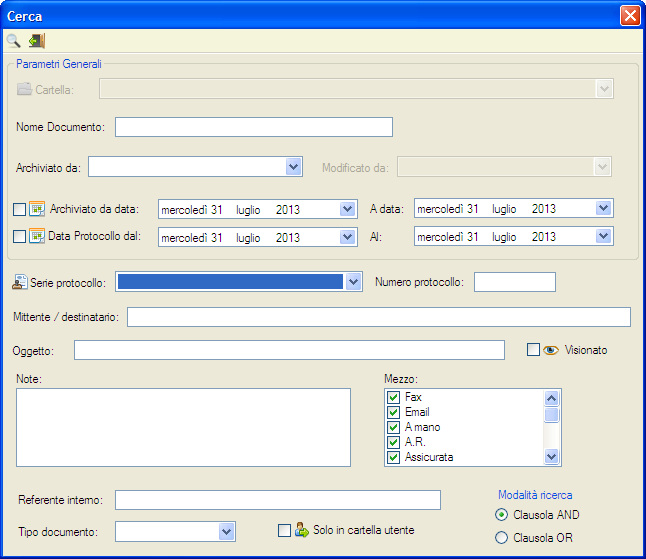
Task: Click the Mittente / destinatario input field
Action: point(379,317)
